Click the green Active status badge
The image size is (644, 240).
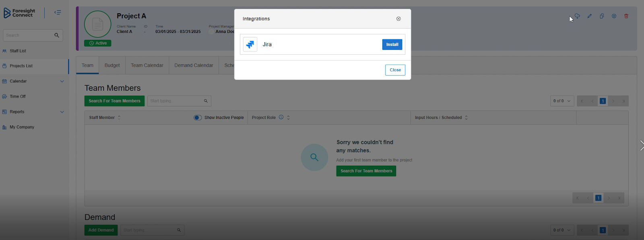coord(98,43)
